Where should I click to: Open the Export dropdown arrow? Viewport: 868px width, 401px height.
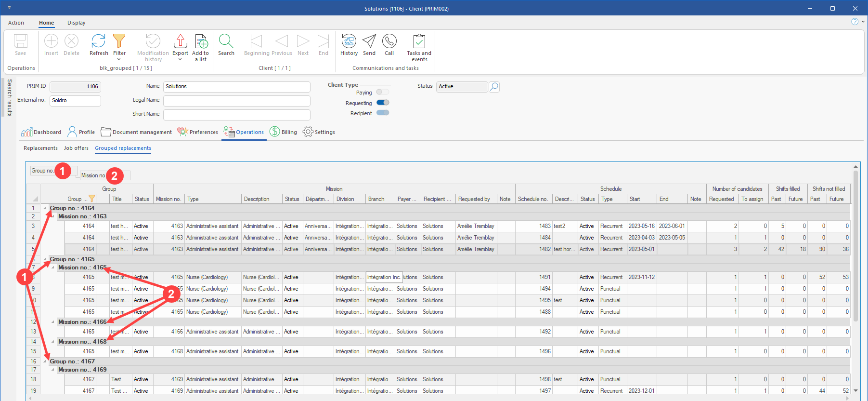(x=180, y=60)
